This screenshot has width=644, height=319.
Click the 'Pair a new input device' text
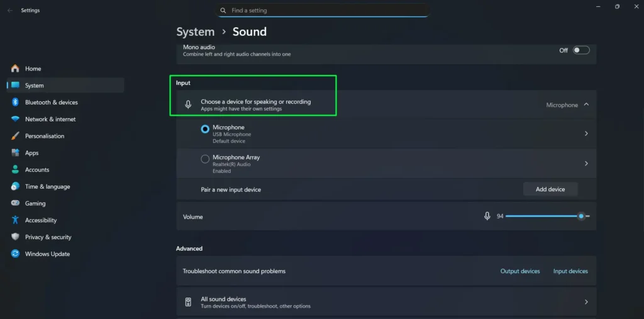231,190
